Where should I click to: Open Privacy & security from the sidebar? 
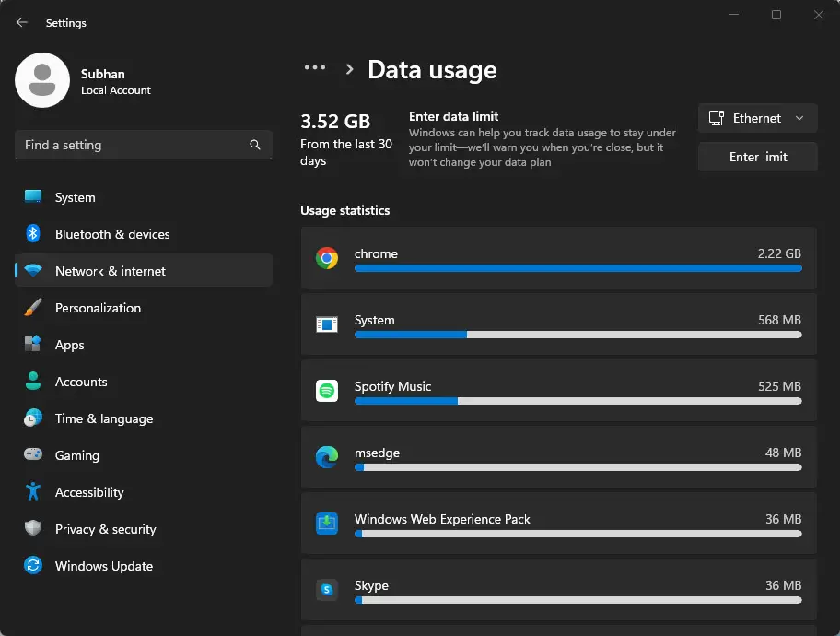pyautogui.click(x=107, y=529)
